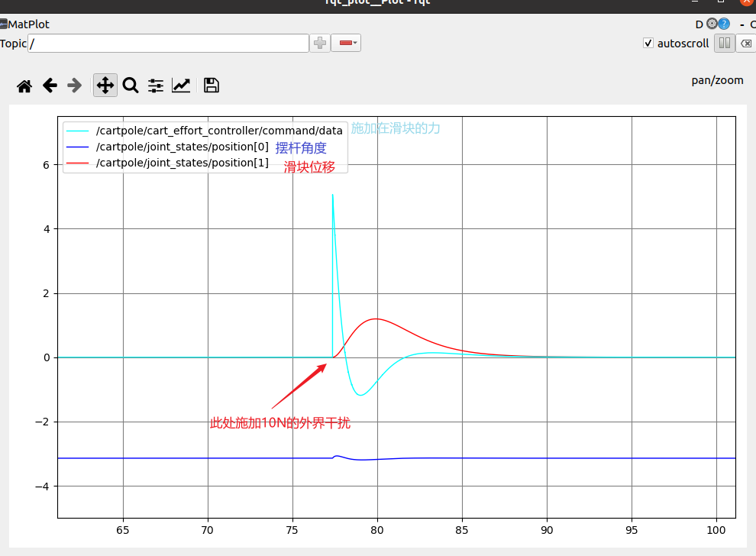Click the x-axis tick label 65
756x556 pixels.
(x=123, y=530)
